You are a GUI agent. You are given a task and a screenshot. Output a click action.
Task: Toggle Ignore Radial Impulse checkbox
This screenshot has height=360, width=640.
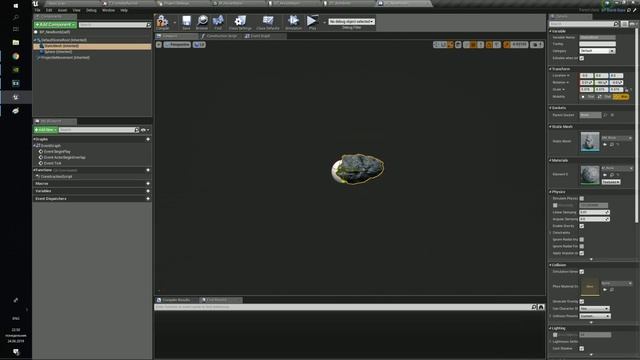pyautogui.click(x=582, y=240)
